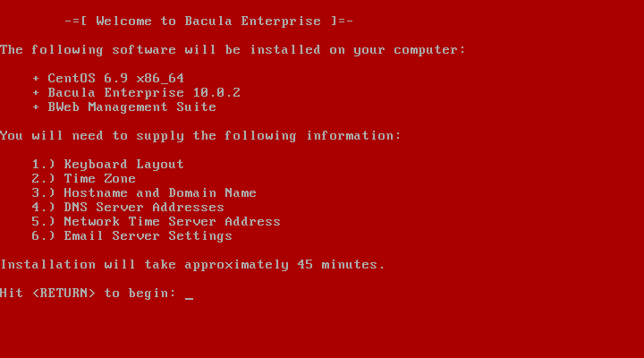Click the blinking cursor after begin prompt

point(189,298)
